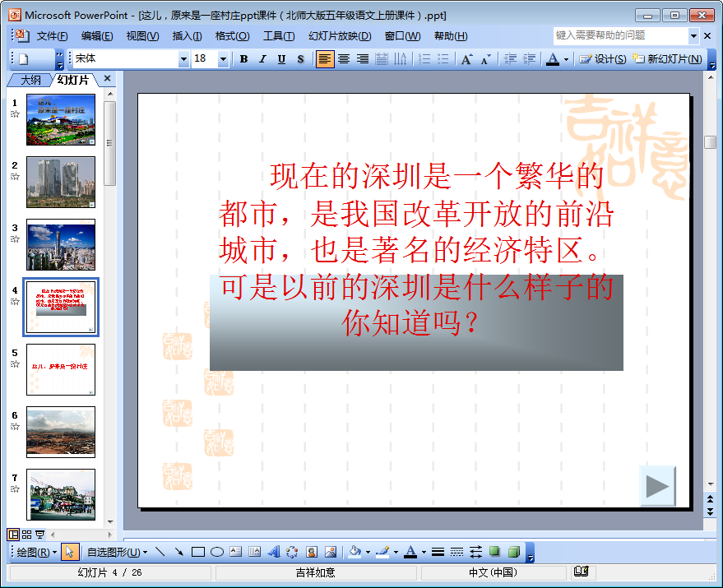Toggle numbered list formatting
The width and height of the screenshot is (723, 588).
tap(424, 59)
